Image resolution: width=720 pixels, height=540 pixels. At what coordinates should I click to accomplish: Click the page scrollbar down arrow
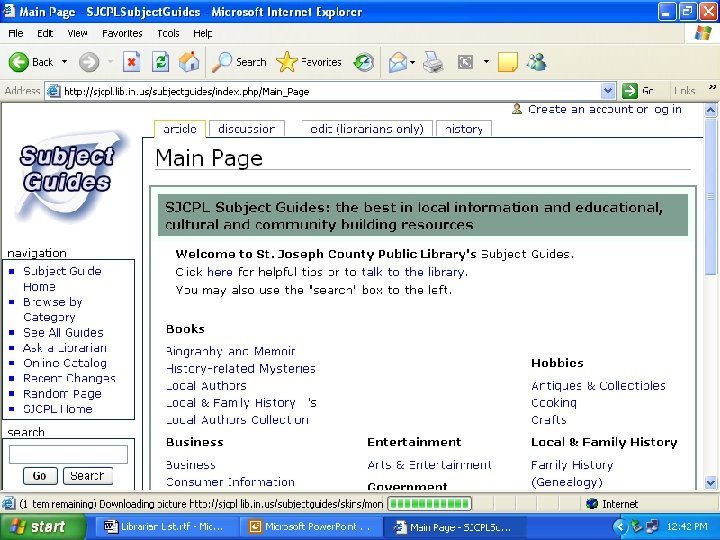coord(710,483)
